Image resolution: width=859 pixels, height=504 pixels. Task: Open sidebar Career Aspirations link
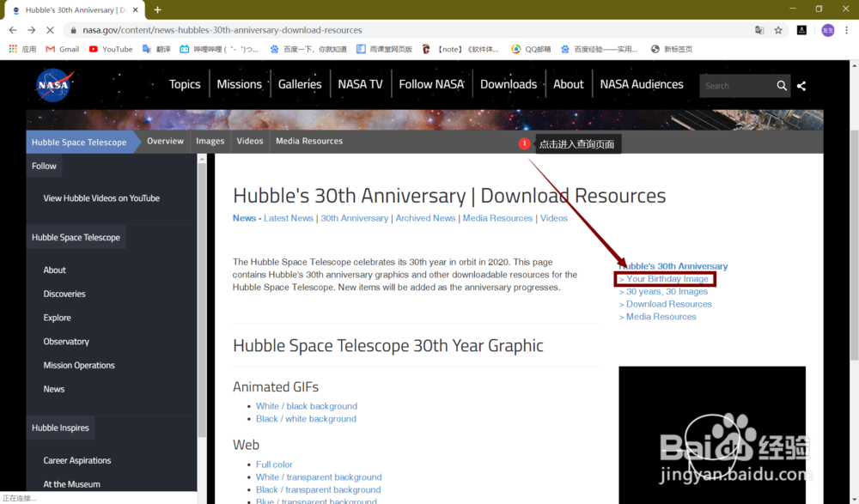(77, 461)
